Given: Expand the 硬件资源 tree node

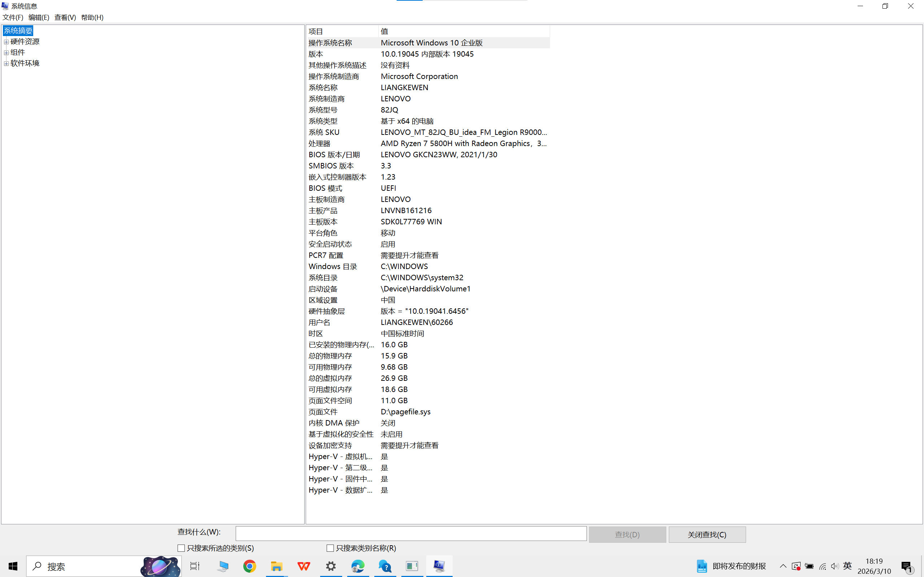Looking at the screenshot, I should (6, 41).
